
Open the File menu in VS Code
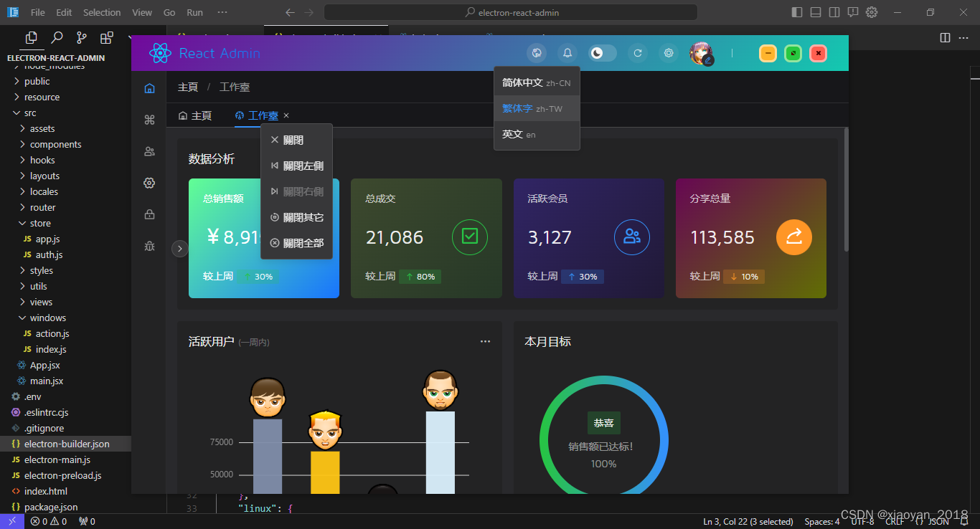point(38,12)
